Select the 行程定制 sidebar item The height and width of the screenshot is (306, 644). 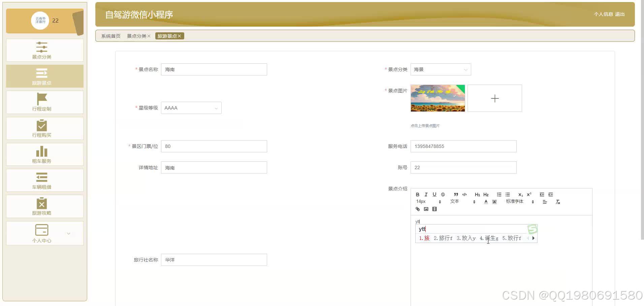click(42, 102)
